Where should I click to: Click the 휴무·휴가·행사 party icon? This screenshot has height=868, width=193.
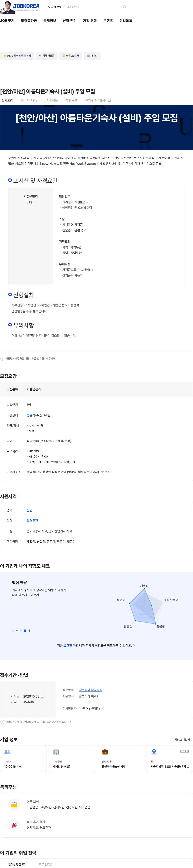(14, 825)
